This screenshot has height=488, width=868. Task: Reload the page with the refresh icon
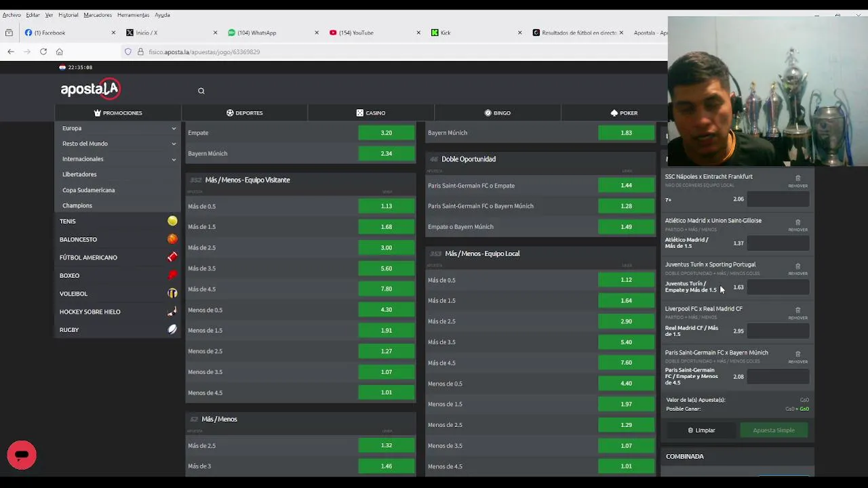(43, 52)
